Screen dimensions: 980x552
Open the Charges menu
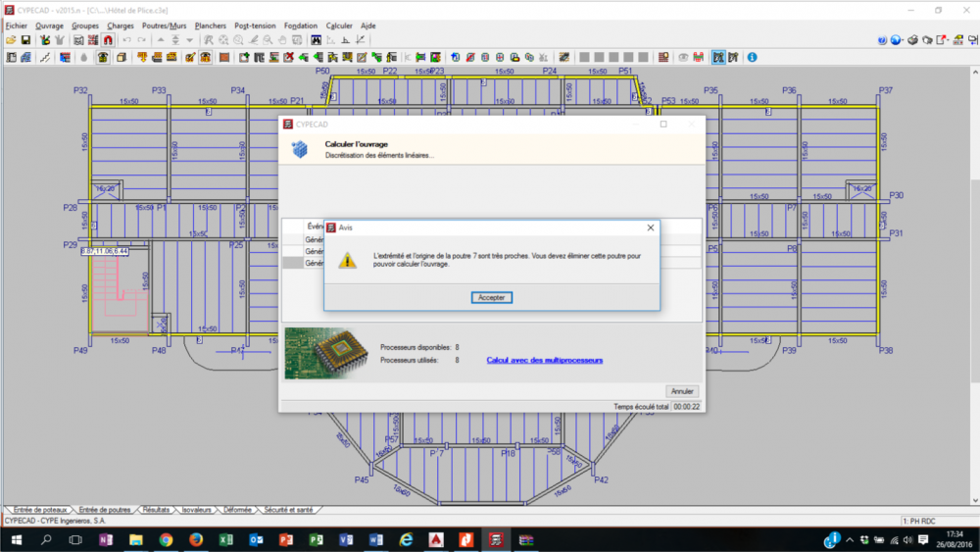coord(120,25)
